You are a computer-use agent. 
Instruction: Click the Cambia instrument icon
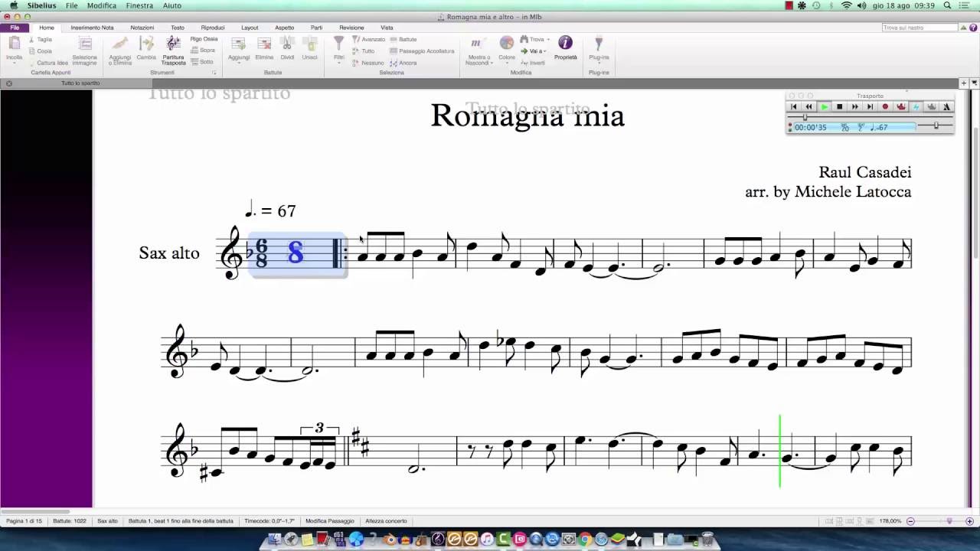pyautogui.click(x=146, y=44)
